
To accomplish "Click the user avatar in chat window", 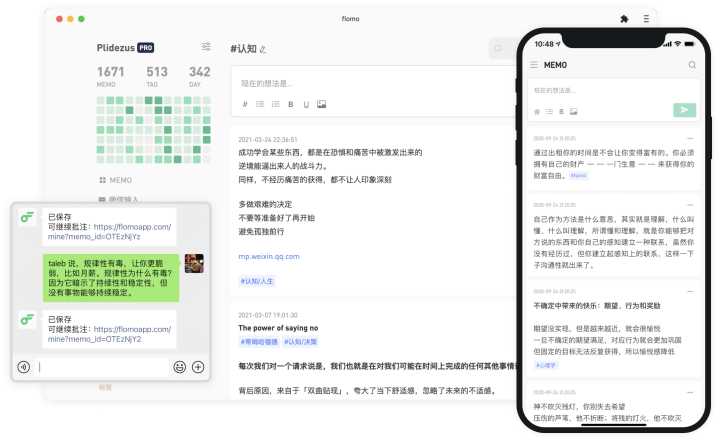I will (194, 263).
